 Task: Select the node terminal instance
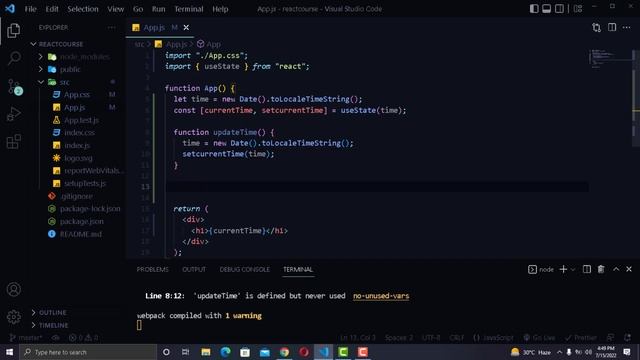click(541, 269)
